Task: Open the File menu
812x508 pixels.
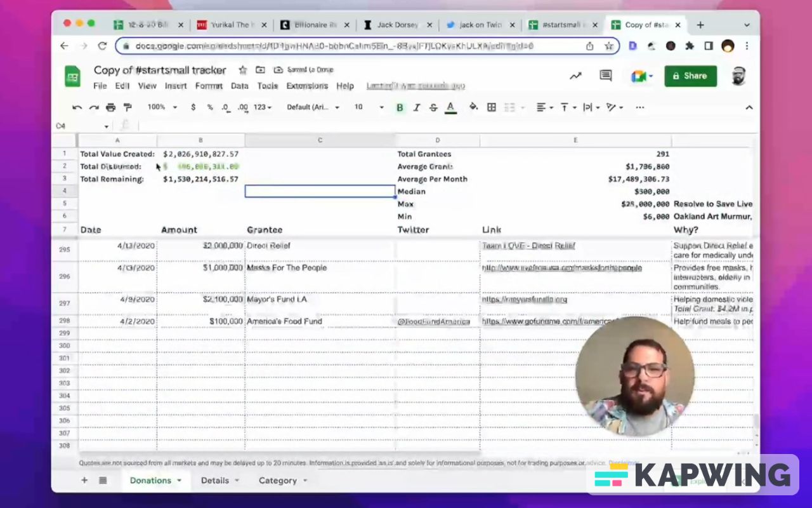Action: pyautogui.click(x=100, y=86)
